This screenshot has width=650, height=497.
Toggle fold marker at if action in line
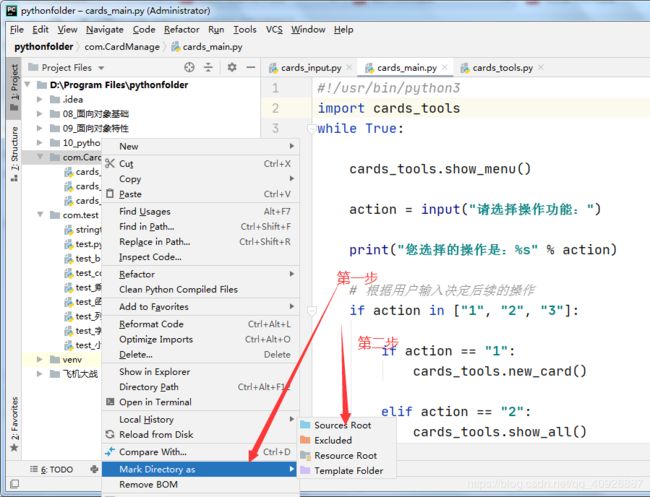coord(312,310)
